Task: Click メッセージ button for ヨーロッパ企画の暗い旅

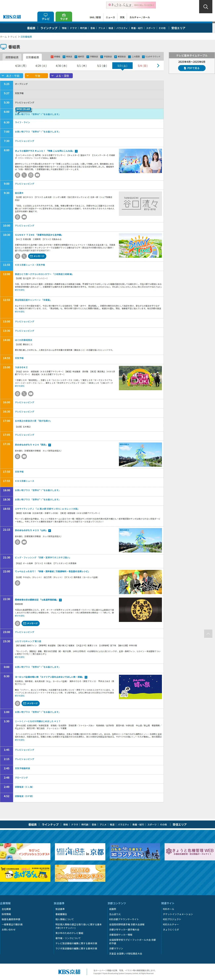Action: [30, 703]
